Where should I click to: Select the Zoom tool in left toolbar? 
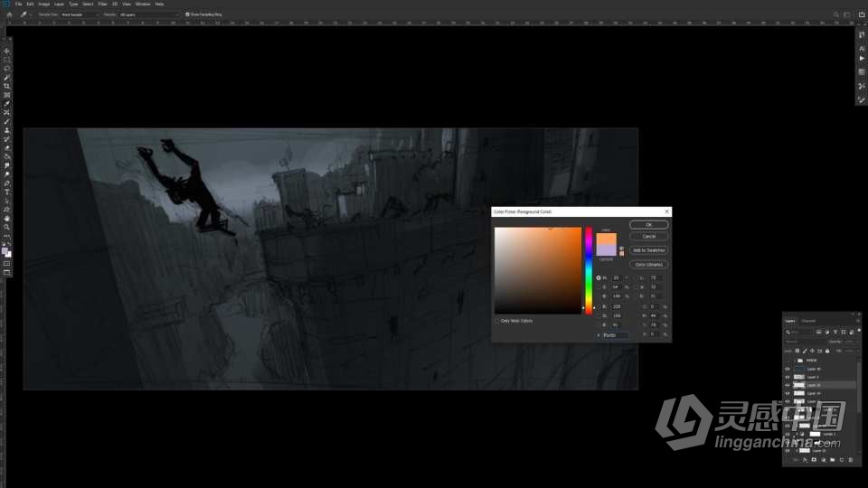click(6, 228)
